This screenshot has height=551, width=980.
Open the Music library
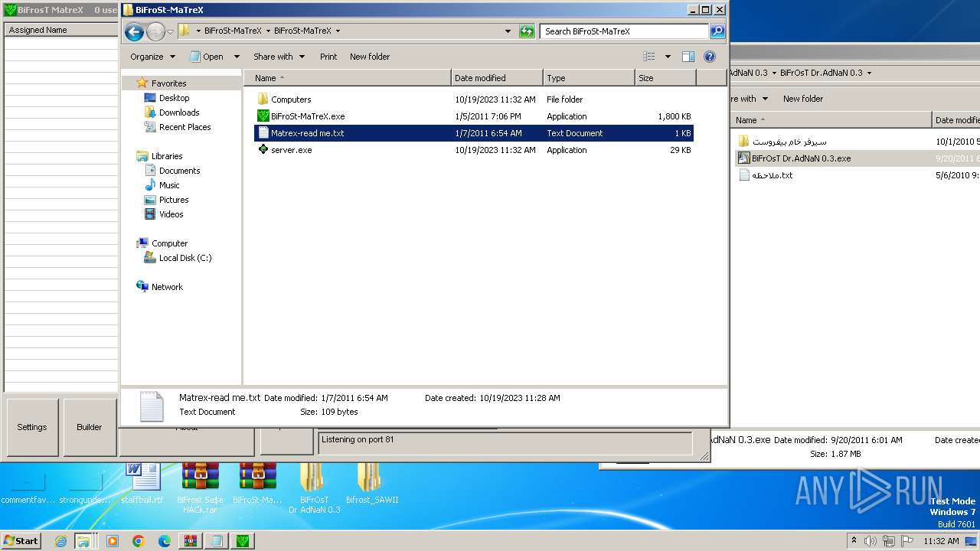pos(169,185)
